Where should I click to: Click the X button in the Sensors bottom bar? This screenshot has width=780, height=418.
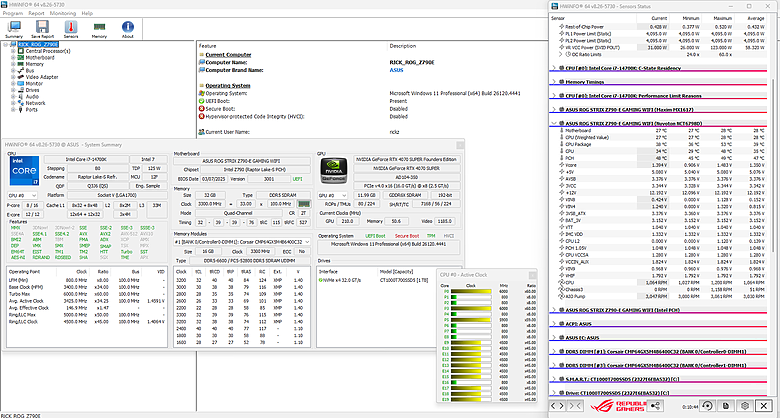pos(764,406)
